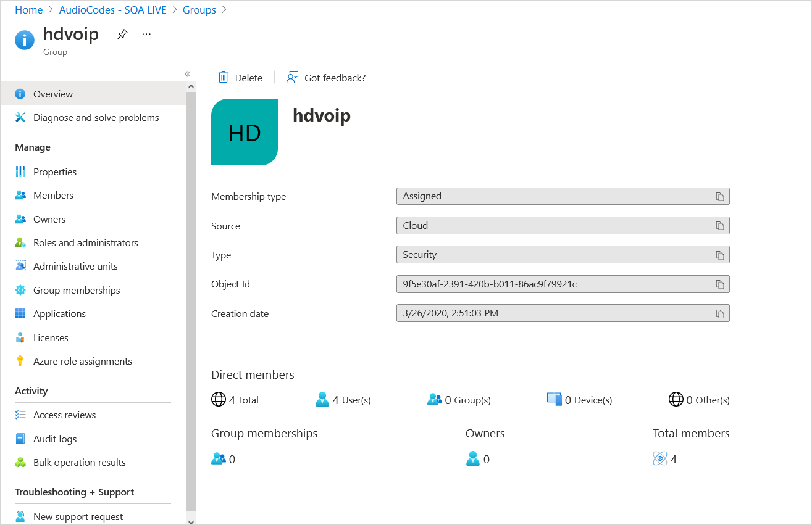Click the Got feedback? text in the toolbar

[335, 78]
